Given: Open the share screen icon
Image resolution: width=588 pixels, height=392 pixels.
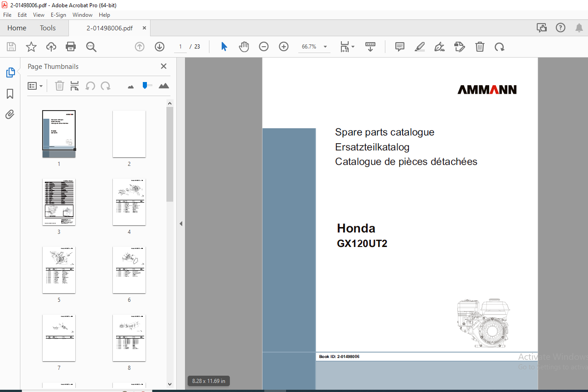Looking at the screenshot, I should coord(541,28).
